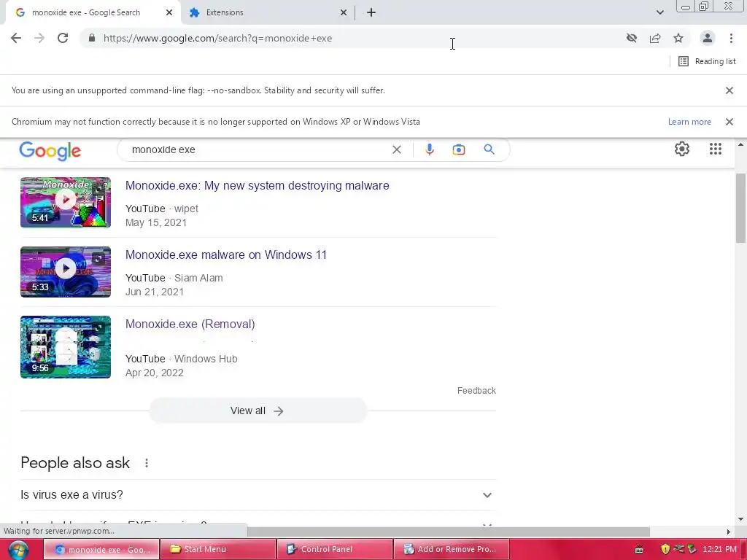Close the Extensions tab

click(344, 12)
